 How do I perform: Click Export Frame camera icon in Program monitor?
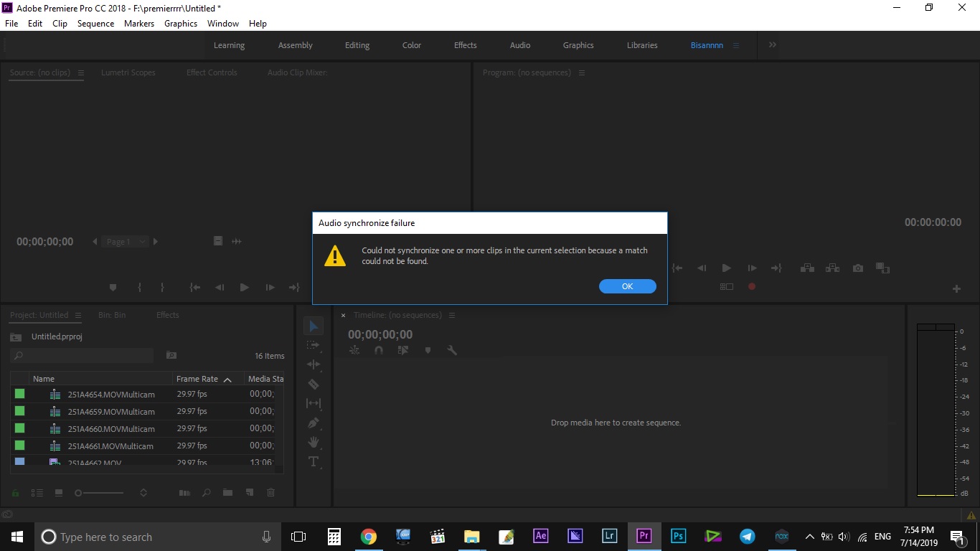[x=858, y=268]
